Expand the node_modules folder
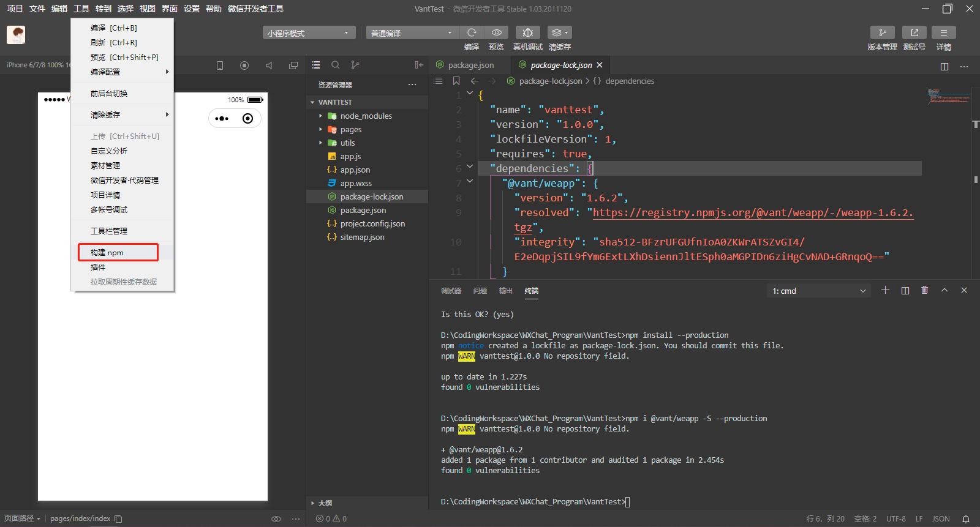Viewport: 980px width, 527px height. [320, 116]
